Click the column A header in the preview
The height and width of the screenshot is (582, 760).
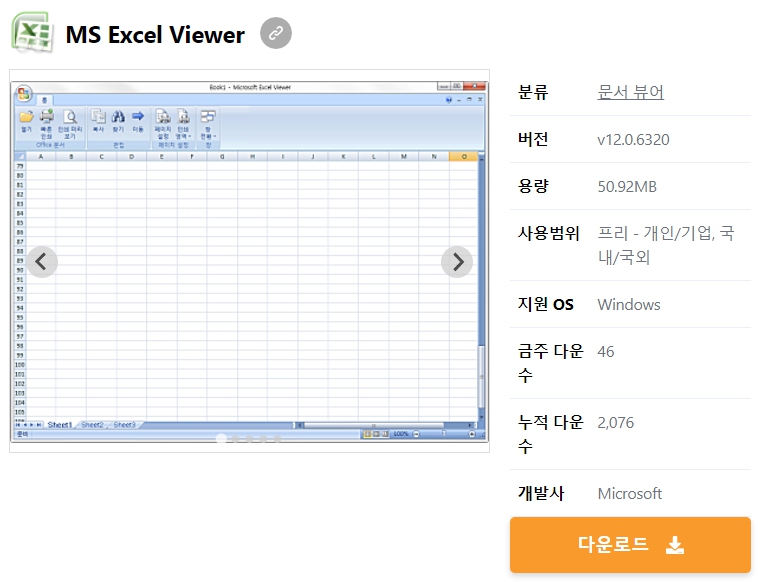tap(41, 157)
